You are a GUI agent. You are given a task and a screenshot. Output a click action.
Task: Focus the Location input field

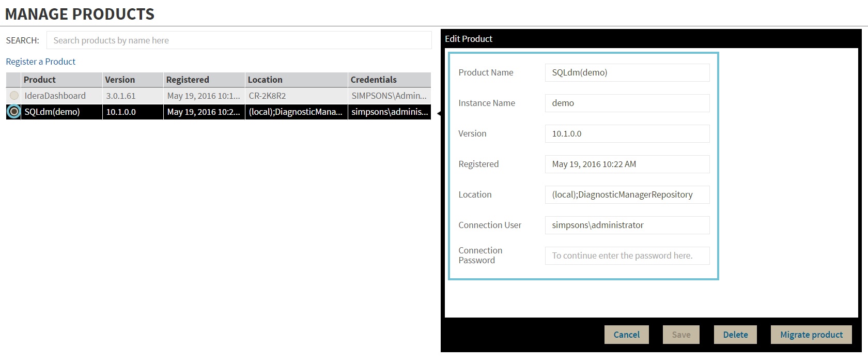[x=627, y=194]
